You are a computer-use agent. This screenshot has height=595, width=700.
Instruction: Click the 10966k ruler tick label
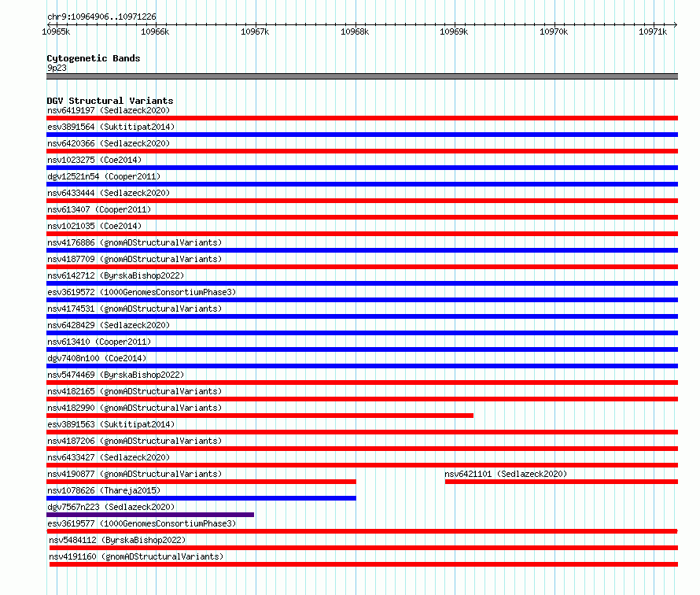pos(155,31)
